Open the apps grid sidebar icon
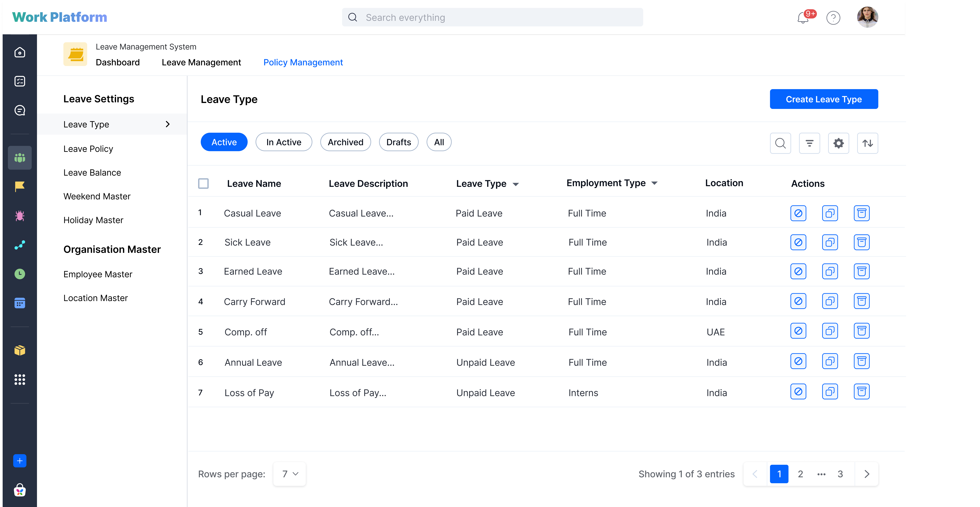 coord(20,380)
